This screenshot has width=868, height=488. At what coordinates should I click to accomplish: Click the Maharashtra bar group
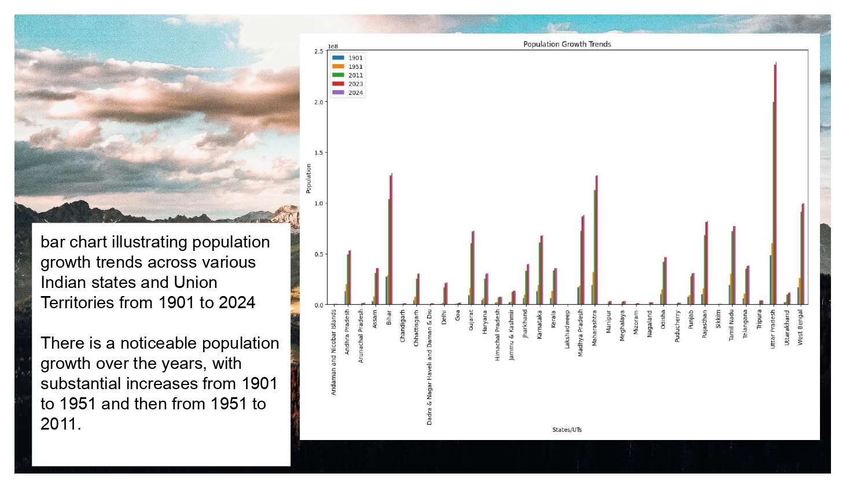595,243
